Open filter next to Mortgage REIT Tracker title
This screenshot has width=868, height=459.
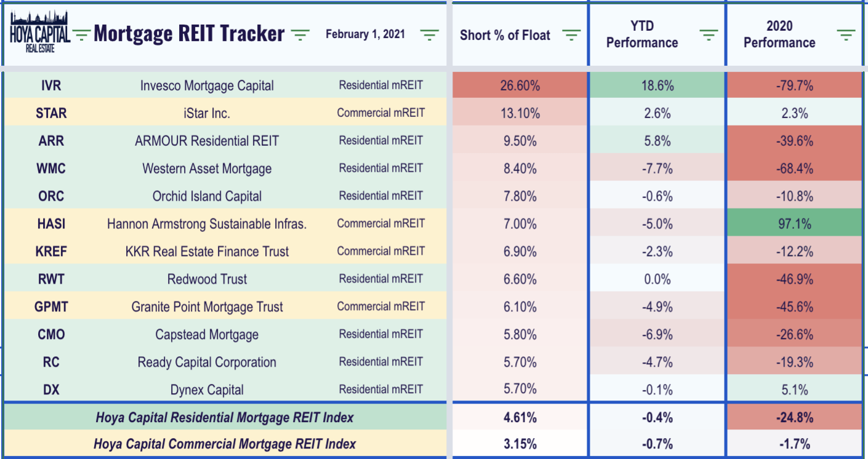tap(300, 34)
